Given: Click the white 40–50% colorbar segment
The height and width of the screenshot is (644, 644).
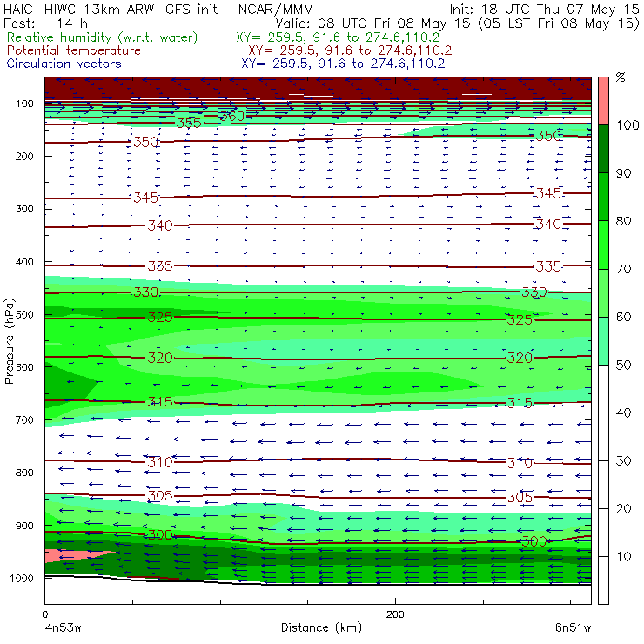Looking at the screenshot, I should (x=603, y=388).
